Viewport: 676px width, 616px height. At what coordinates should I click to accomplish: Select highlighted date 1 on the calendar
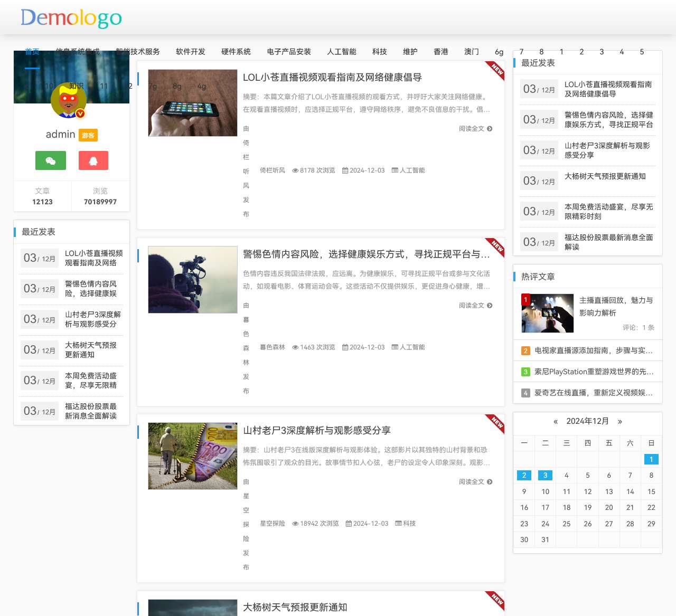[651, 459]
